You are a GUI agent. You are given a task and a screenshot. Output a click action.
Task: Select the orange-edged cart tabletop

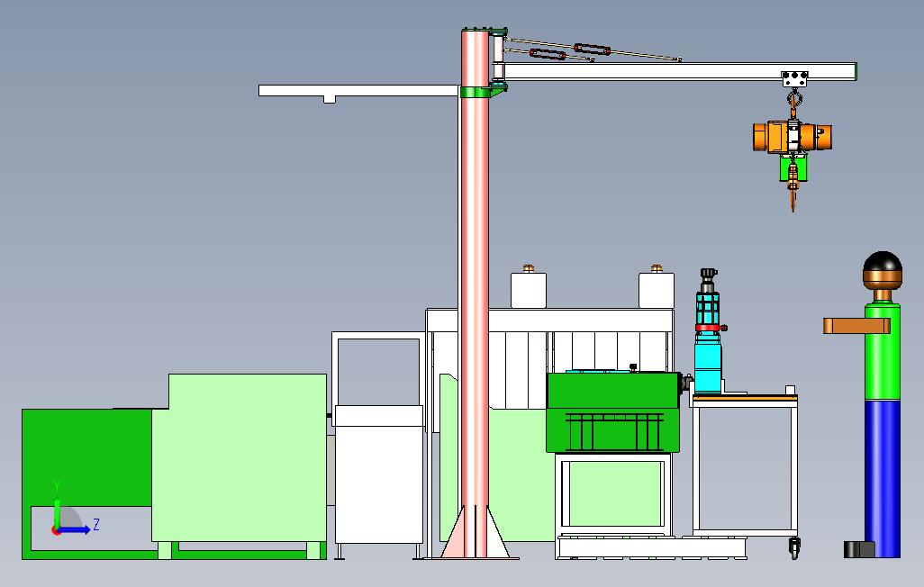[x=745, y=399]
